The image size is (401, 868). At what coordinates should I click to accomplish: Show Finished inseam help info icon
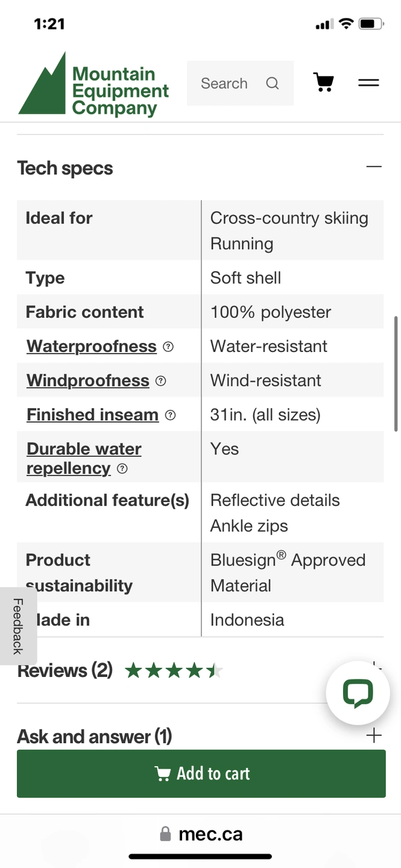coord(171,415)
